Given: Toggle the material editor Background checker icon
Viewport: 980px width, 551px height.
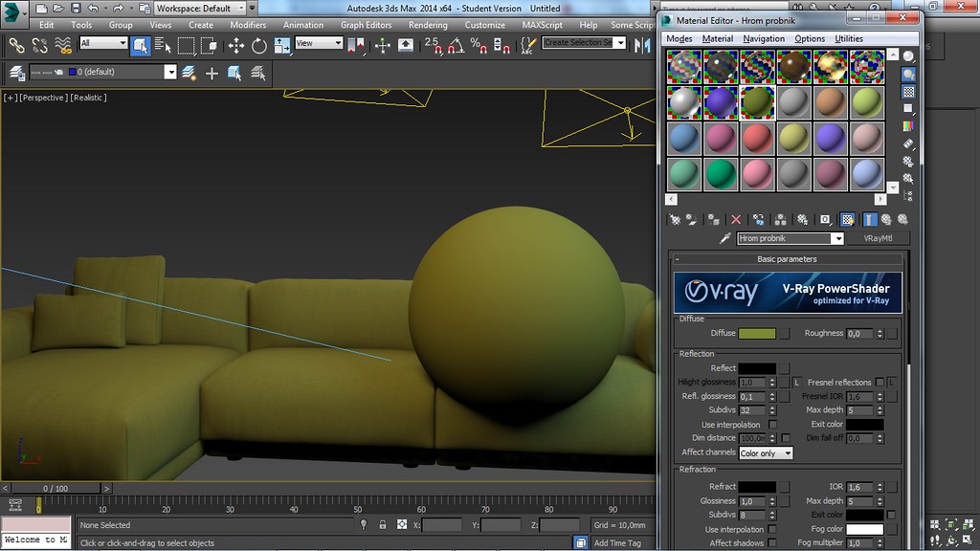Looking at the screenshot, I should click(908, 92).
